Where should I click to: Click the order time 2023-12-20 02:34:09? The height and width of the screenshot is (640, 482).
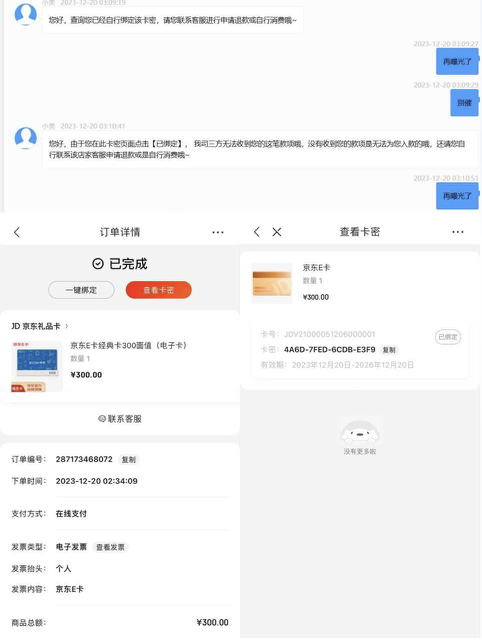pyautogui.click(x=97, y=481)
